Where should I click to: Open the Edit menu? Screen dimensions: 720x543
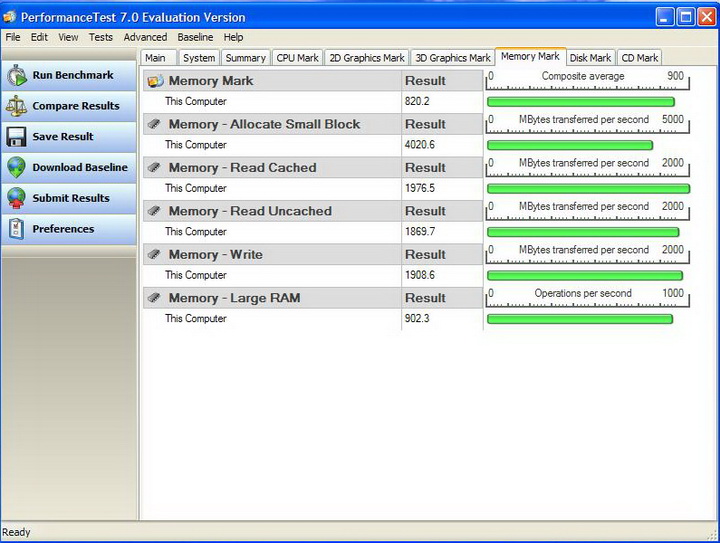39,37
